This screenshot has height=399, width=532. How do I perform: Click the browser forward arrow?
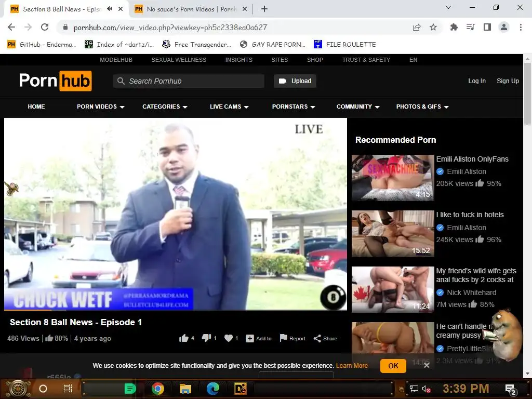click(x=28, y=27)
